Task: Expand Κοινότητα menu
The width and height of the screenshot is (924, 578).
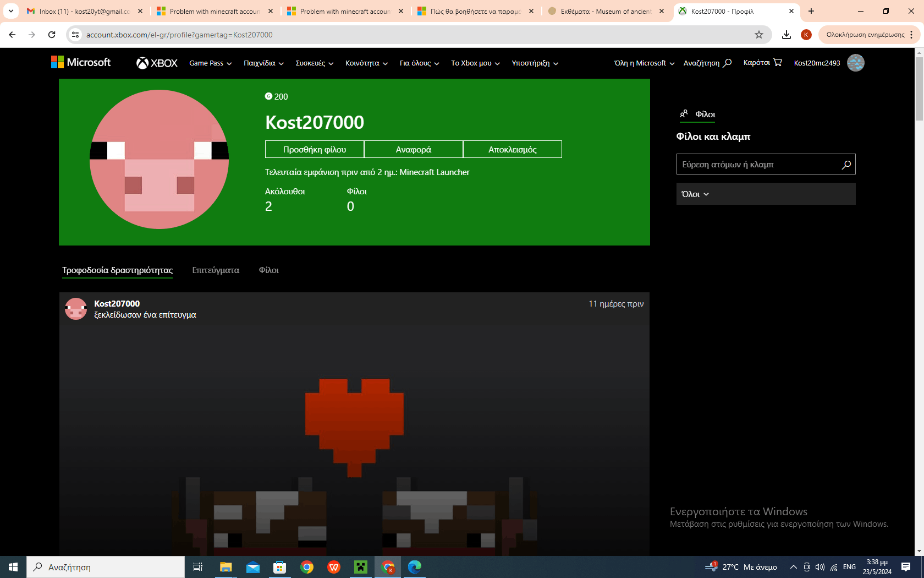Action: (x=366, y=63)
